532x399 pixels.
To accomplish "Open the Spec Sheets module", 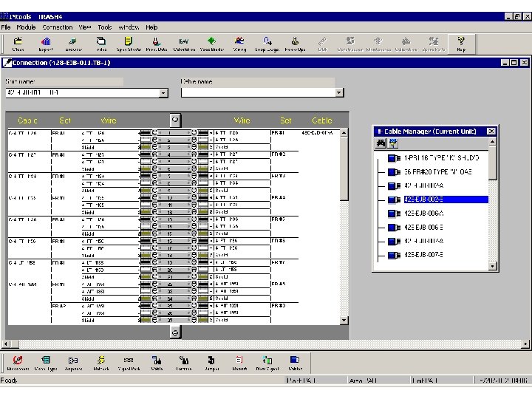I will click(x=129, y=44).
